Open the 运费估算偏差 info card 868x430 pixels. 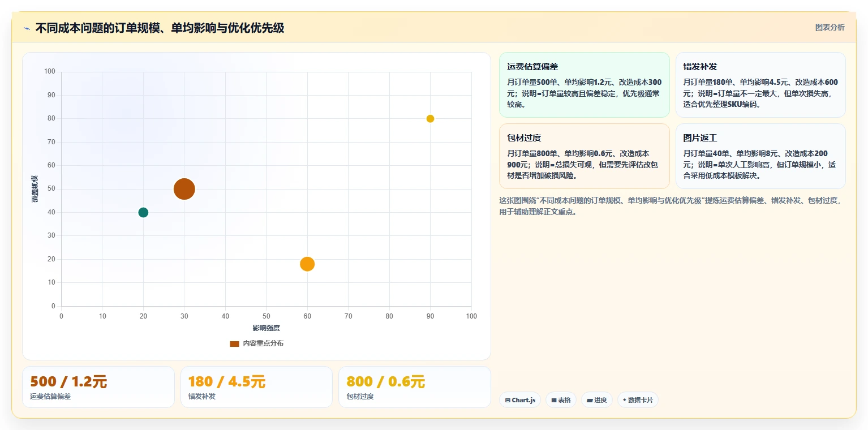[x=584, y=85]
